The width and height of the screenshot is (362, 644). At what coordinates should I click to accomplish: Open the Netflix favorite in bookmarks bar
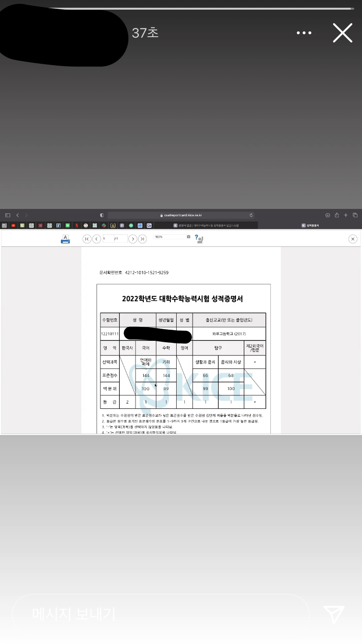[77, 225]
